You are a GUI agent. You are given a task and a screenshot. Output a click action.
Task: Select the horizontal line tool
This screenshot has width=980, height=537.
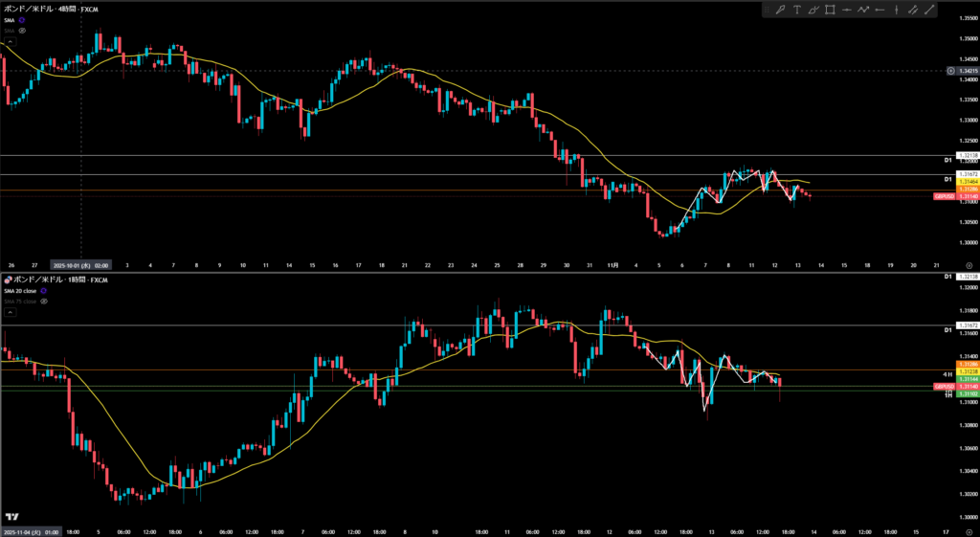[x=846, y=10]
